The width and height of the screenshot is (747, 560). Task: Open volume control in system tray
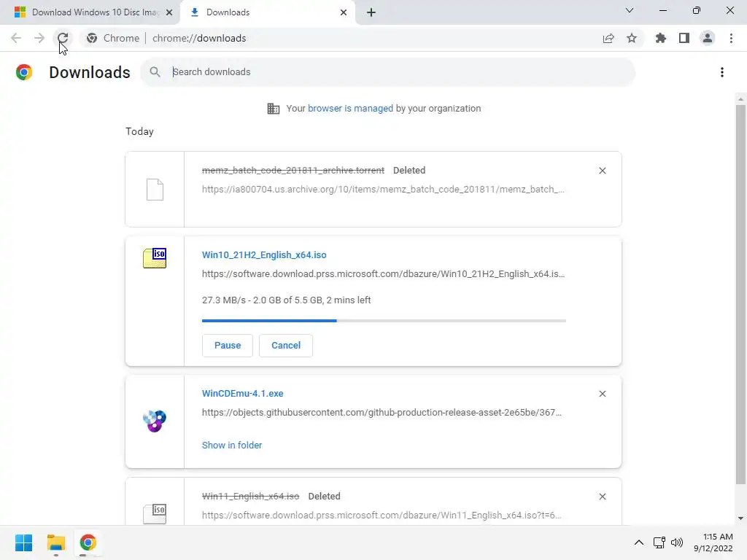677,542
